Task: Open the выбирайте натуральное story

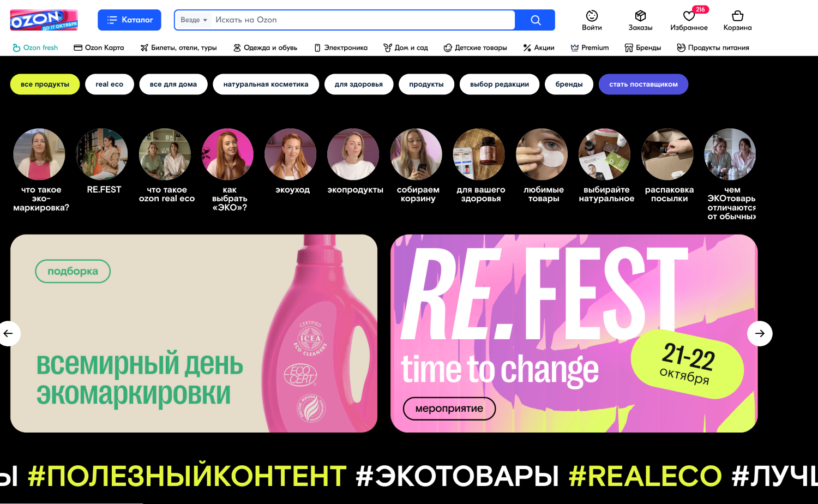Action: coord(605,154)
